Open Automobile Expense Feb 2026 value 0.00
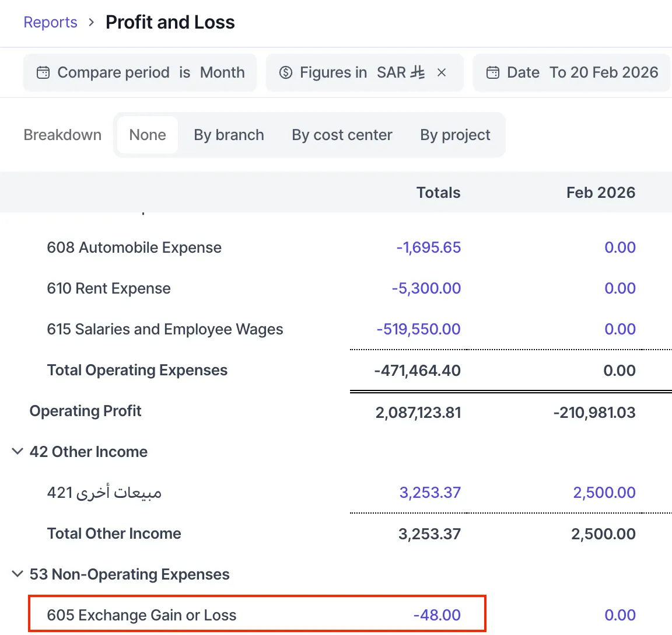 tap(620, 247)
